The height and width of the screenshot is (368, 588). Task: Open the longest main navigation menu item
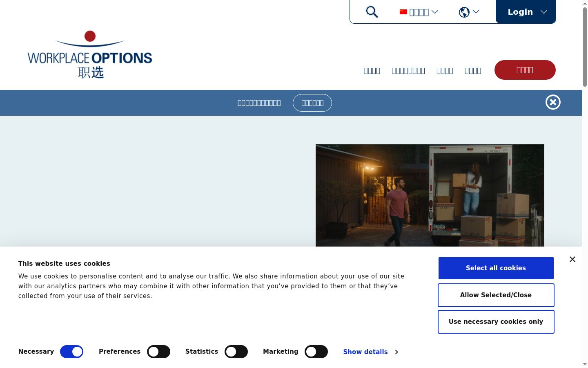[408, 71]
